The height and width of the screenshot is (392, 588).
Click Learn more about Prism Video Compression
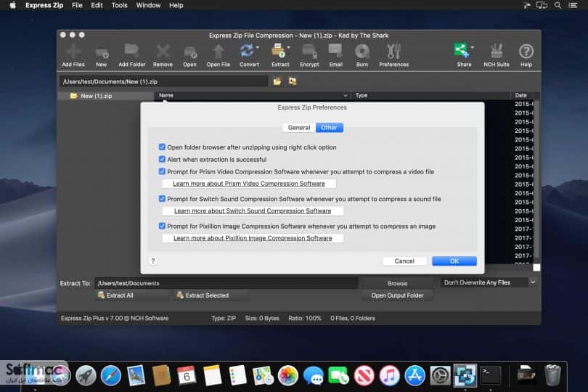[x=249, y=184]
